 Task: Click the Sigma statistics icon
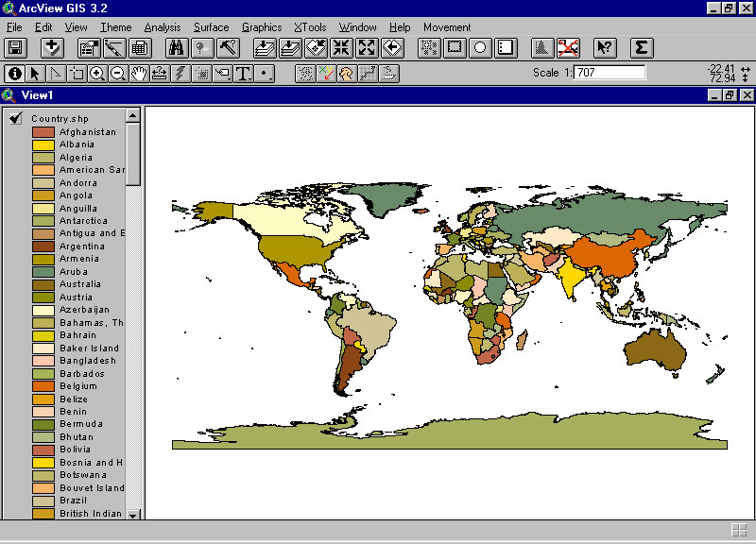point(641,48)
